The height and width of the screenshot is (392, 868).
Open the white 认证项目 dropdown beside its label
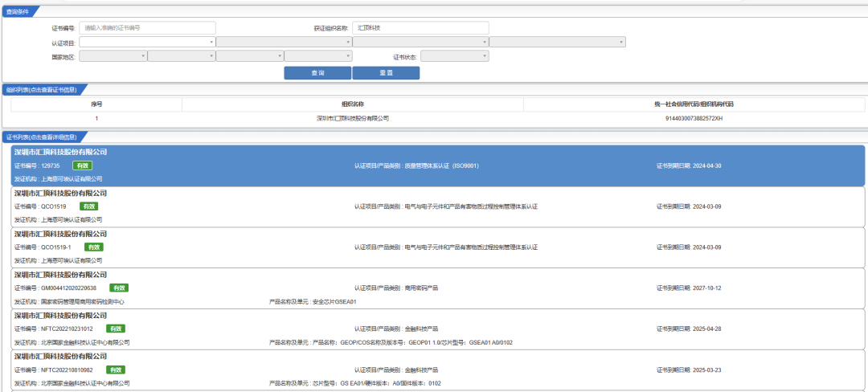coord(147,42)
